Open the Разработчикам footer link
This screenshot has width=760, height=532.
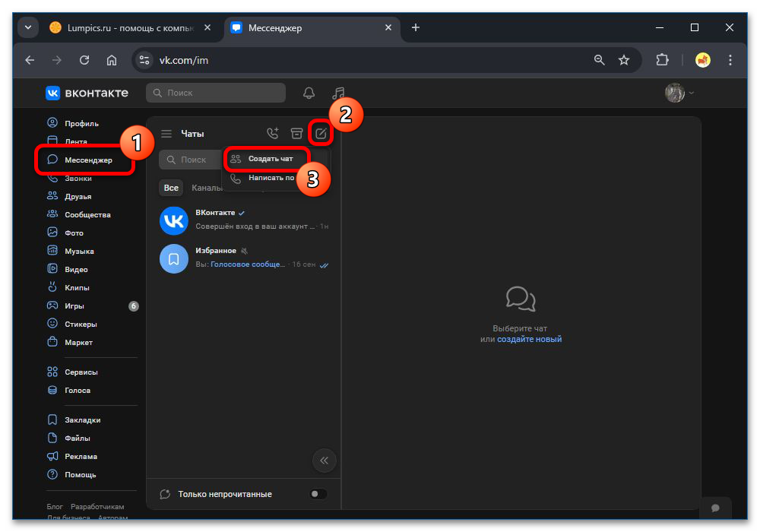[97, 506]
